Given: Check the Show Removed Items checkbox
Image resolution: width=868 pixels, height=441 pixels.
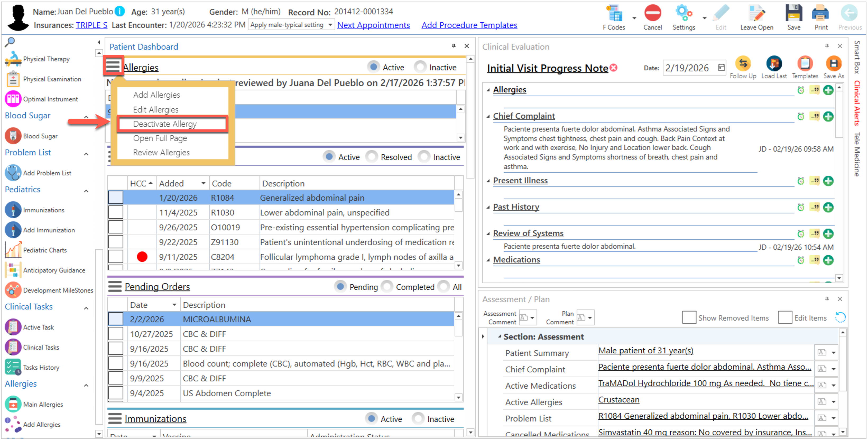Looking at the screenshot, I should tap(689, 317).
